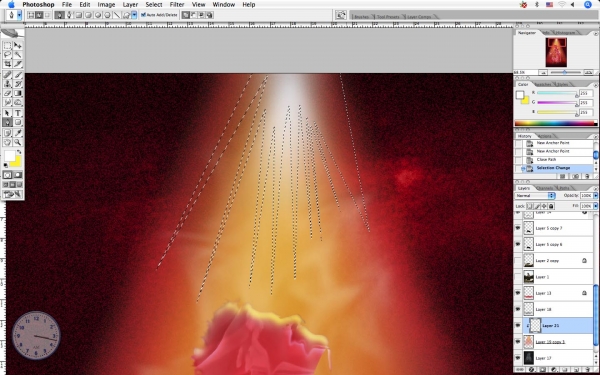Swap foreground and background colors
The width and height of the screenshot is (600, 375).
tap(19, 152)
